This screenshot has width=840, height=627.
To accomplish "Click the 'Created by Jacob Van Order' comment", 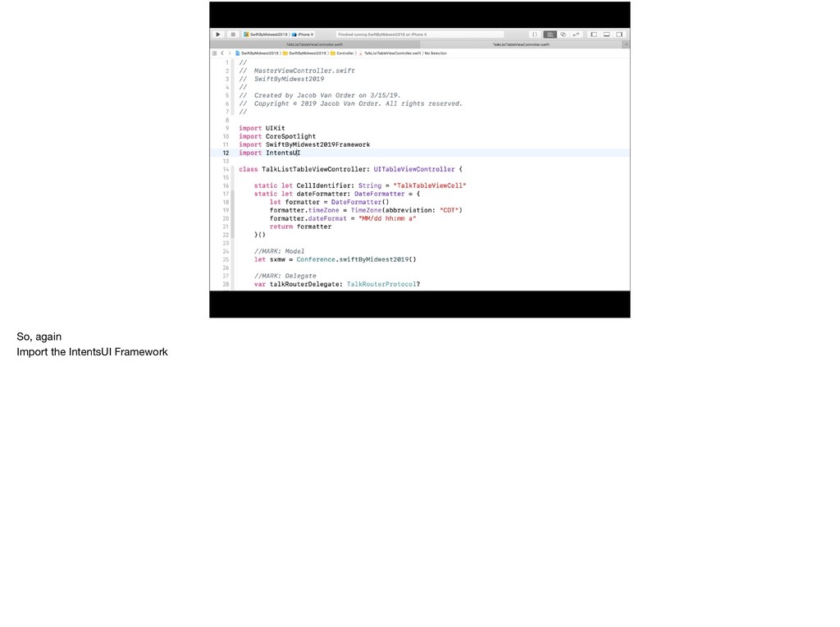I will pyautogui.click(x=320, y=95).
